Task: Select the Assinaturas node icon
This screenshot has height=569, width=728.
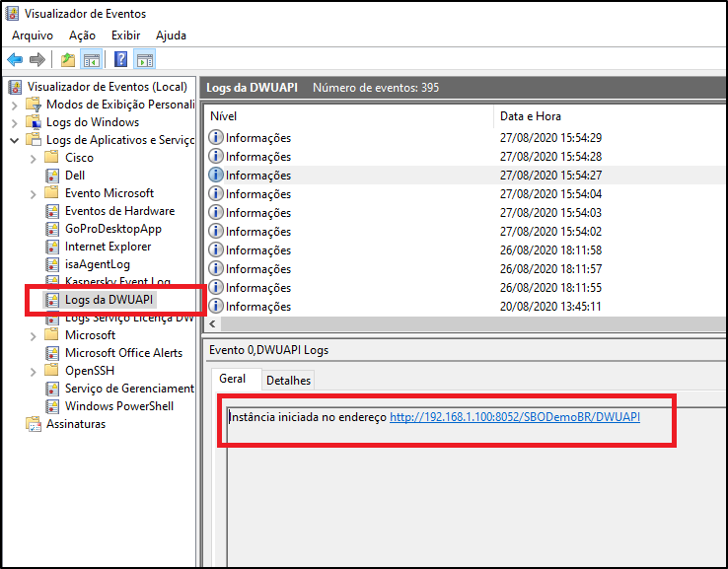Action: [35, 424]
